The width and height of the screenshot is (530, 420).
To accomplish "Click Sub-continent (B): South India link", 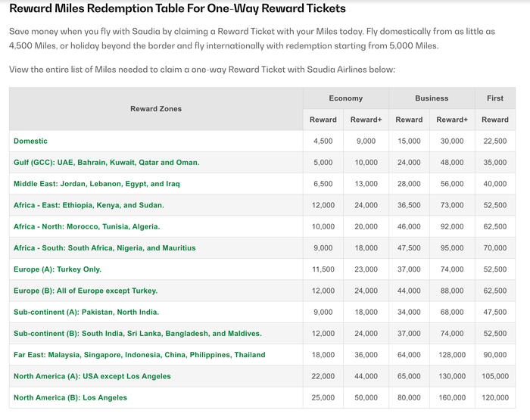I will pyautogui.click(x=138, y=334).
